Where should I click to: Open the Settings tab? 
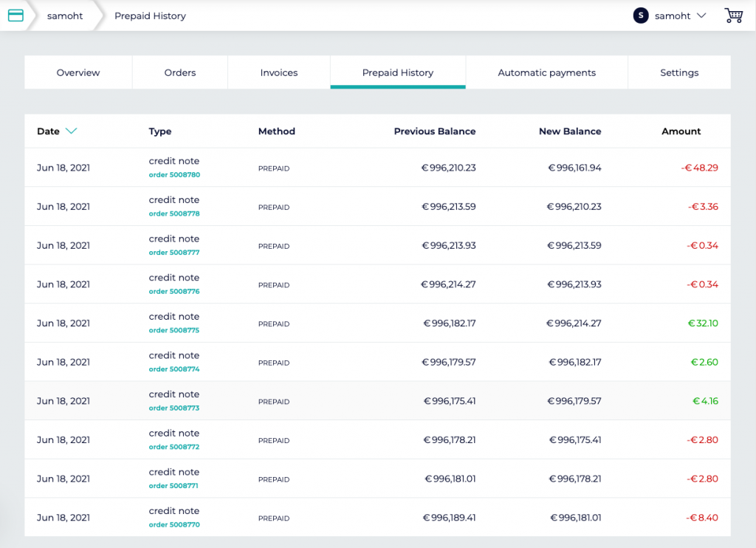(679, 72)
